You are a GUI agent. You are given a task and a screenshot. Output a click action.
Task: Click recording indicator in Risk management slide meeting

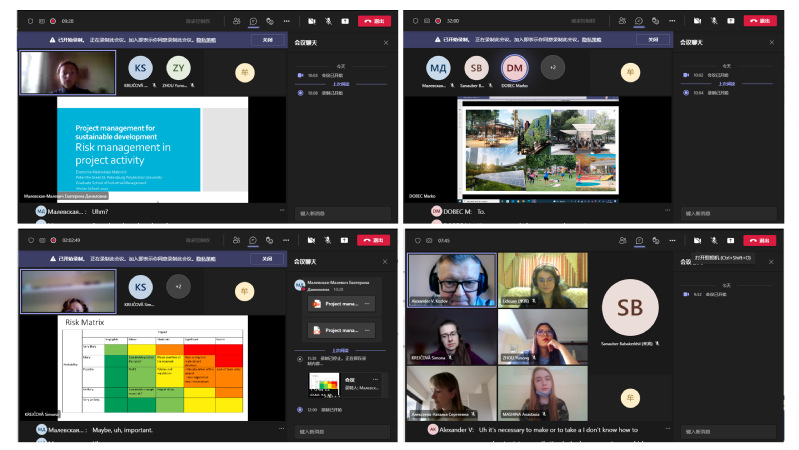click(x=51, y=20)
